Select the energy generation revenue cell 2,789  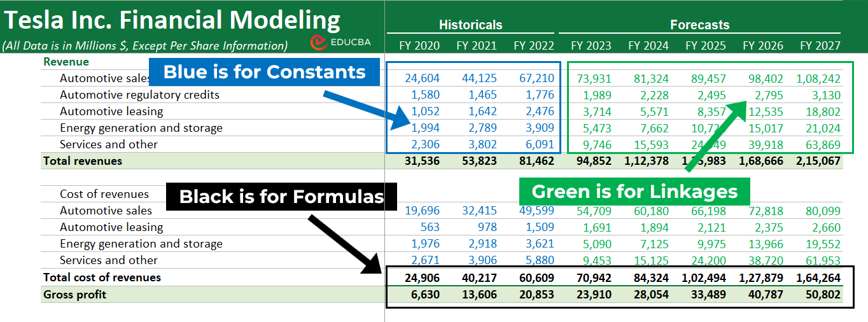pos(482,129)
